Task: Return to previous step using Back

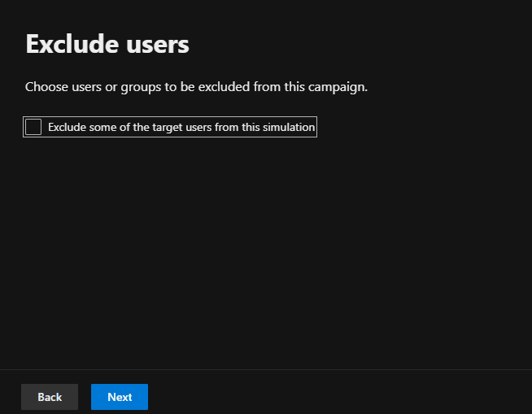Action: click(50, 397)
